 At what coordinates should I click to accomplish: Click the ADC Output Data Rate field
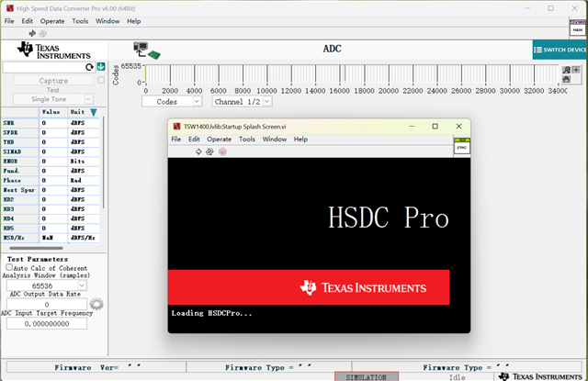click(47, 304)
